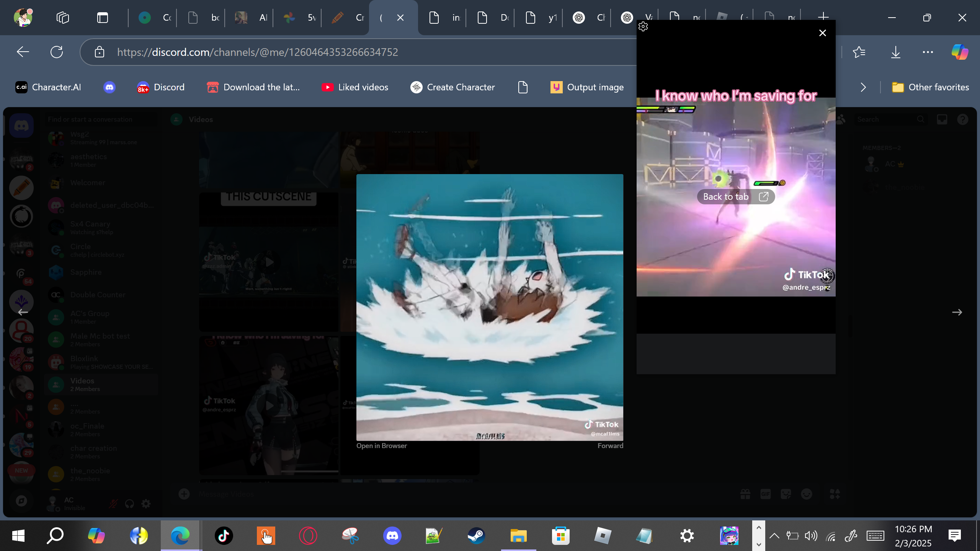The width and height of the screenshot is (980, 551).
Task: Open the Workspaces icon in Edge
Action: coord(63,18)
